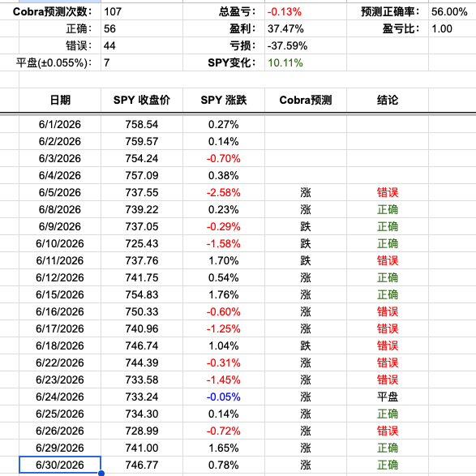Click the closing price 750.33

142,311
